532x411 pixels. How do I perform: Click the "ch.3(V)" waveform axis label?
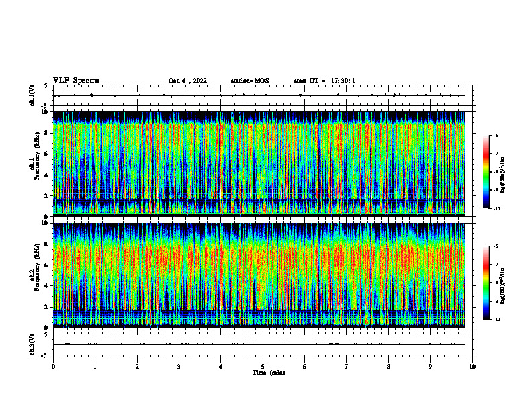coord(32,345)
